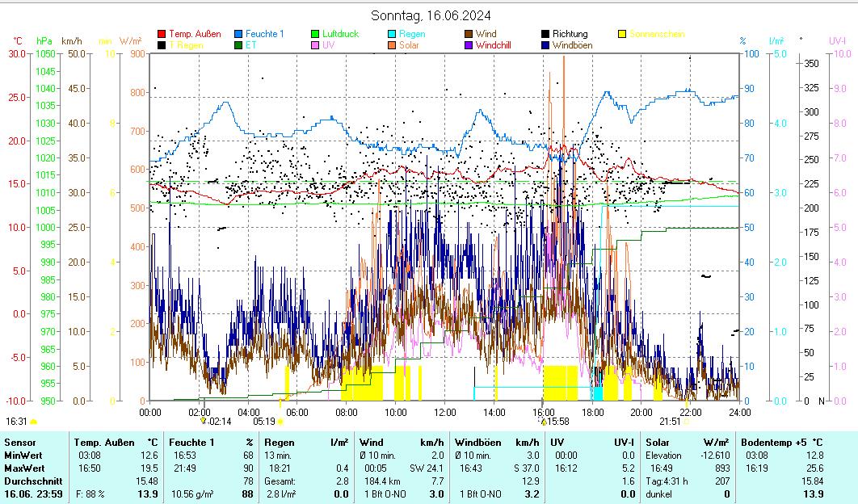Click the ET legend label
858x504 pixels.
click(x=250, y=45)
